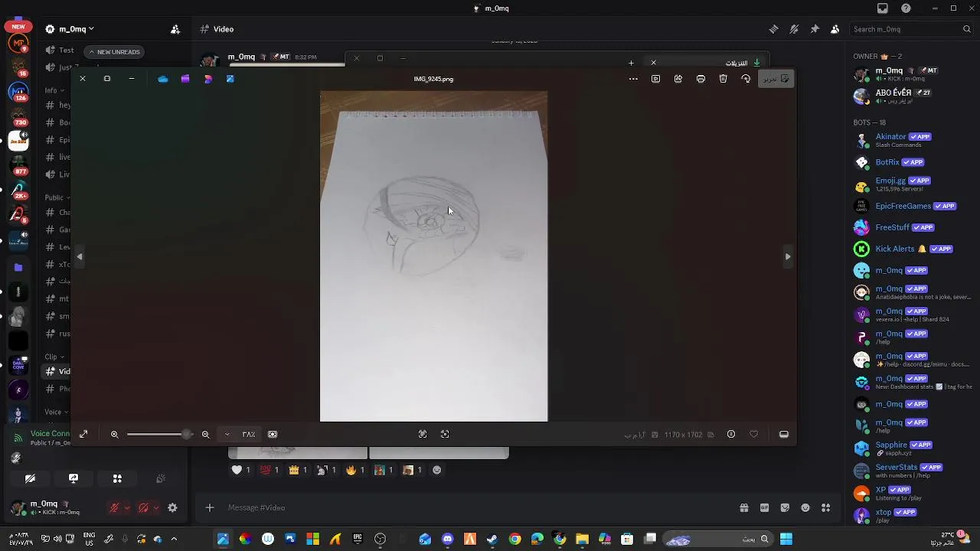
Task: Expand microphone input options chevron
Action: tap(127, 507)
